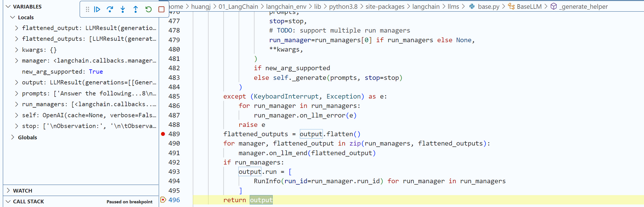This screenshot has width=644, height=207.
Task: Open the BaseLLM breadcrumb item
Action: [x=529, y=7]
